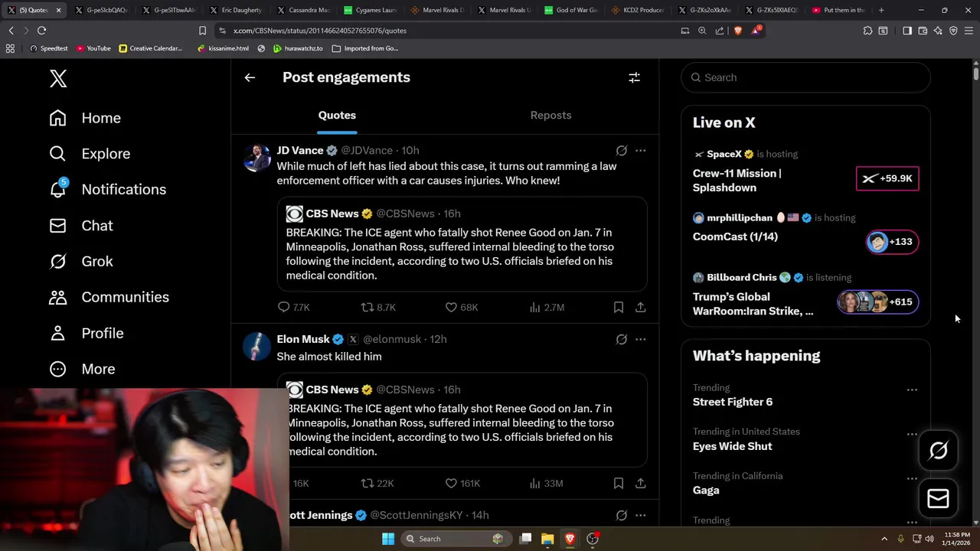Open browser hamburger menu
This screenshot has width=980, height=551.
[969, 31]
